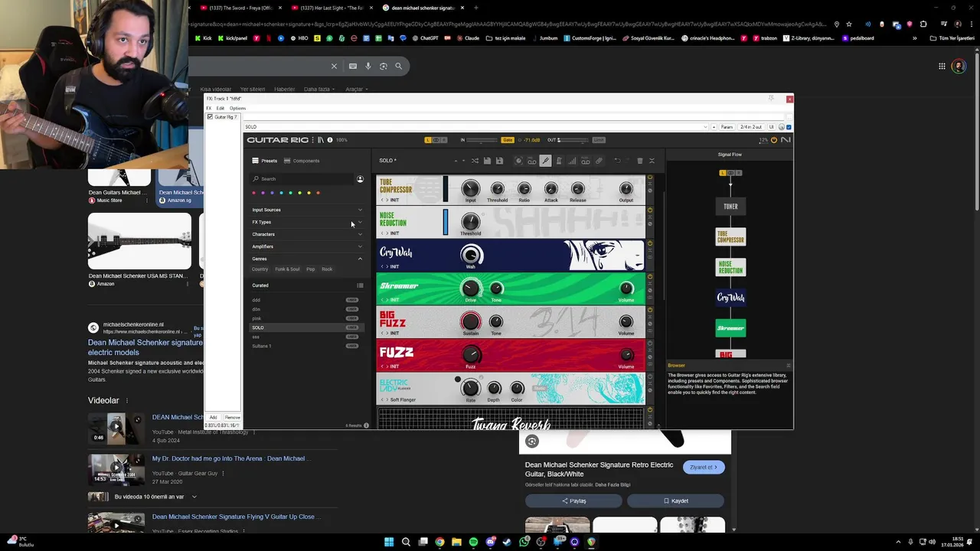
Task: Adjust the IN level slider
Action: tap(482, 140)
